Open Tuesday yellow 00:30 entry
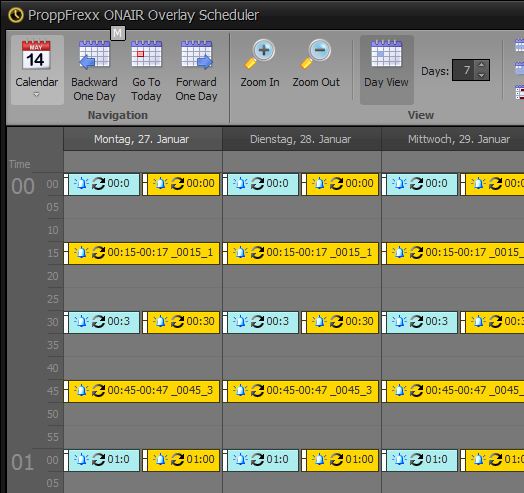Screen dimensions: 524x493 (x=340, y=322)
